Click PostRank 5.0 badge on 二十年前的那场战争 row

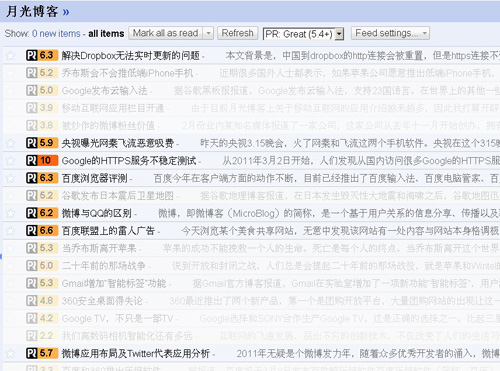(42, 266)
